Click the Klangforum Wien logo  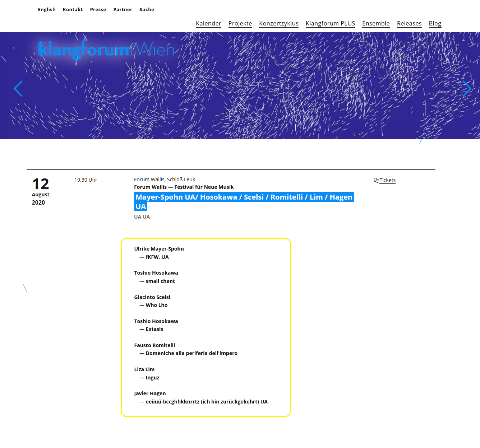[106, 50]
